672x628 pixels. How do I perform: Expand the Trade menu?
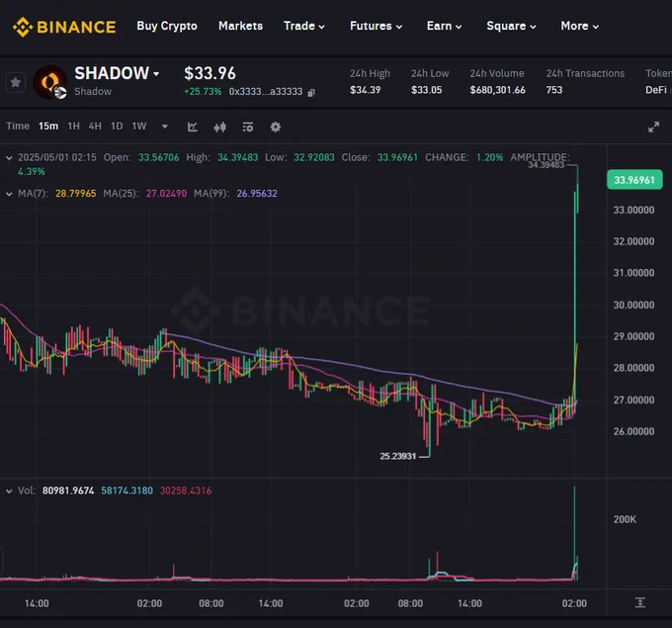coord(303,26)
